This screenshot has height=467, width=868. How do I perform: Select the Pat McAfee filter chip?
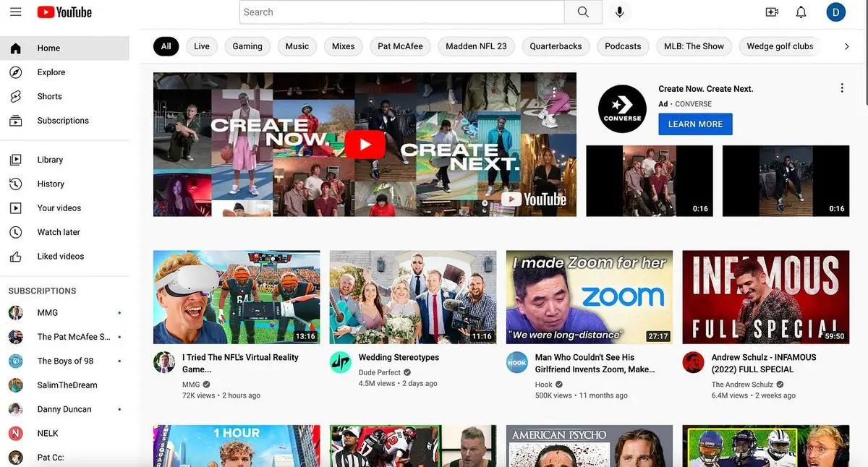400,46
